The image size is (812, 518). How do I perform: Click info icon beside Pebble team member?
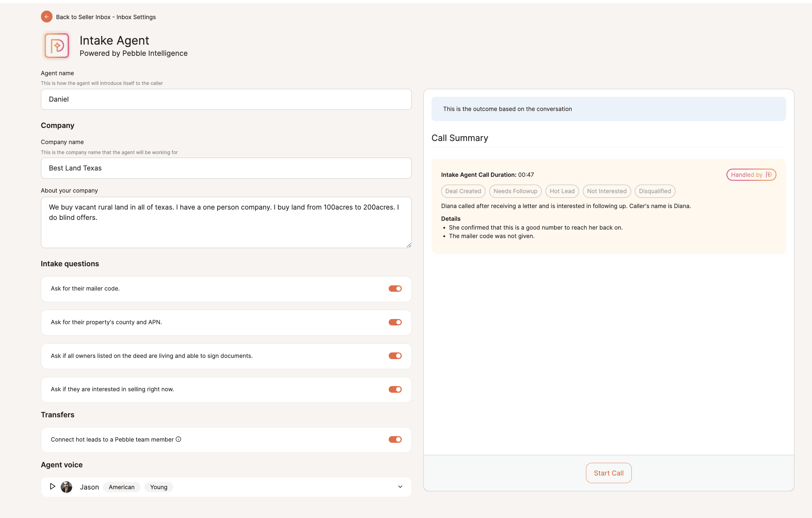pyautogui.click(x=179, y=439)
